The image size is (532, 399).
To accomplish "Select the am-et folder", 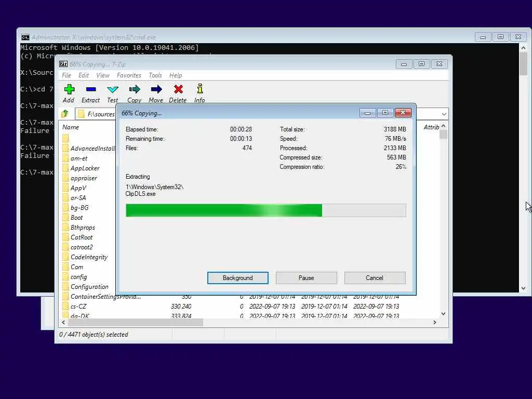I will [x=79, y=158].
